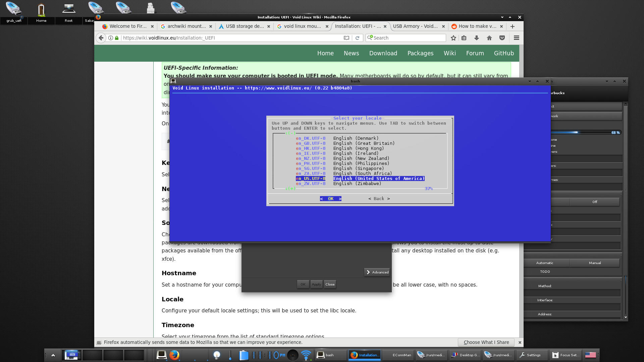Viewport: 644px width, 362px height.
Task: Open the Home link in site navigation
Action: click(325, 53)
